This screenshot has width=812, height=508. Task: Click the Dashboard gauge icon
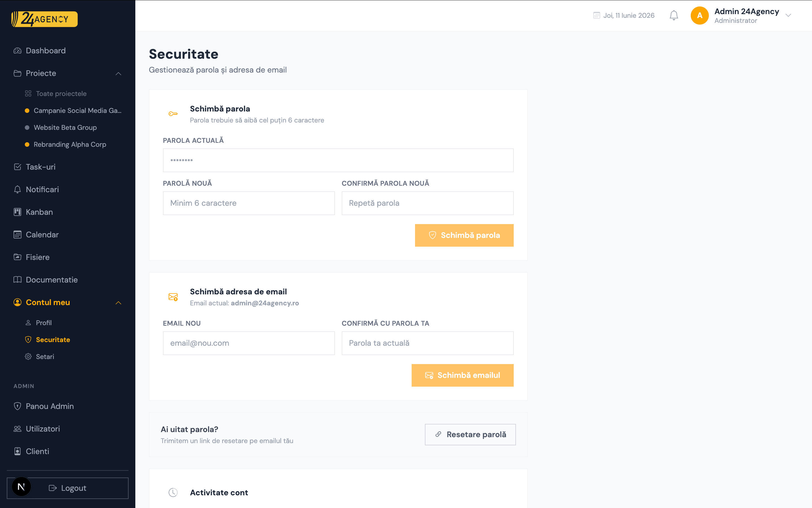[x=17, y=51]
